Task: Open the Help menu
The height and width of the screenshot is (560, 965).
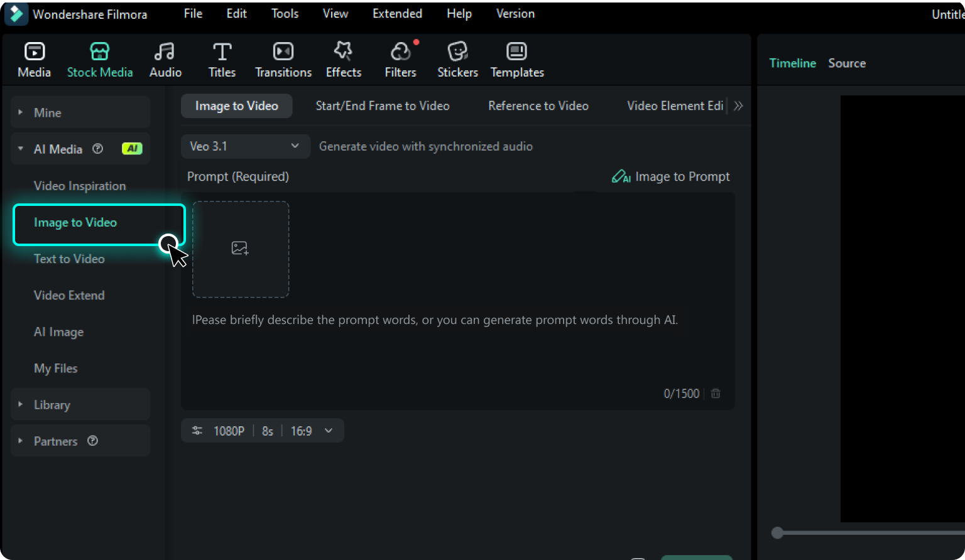Action: 459,14
